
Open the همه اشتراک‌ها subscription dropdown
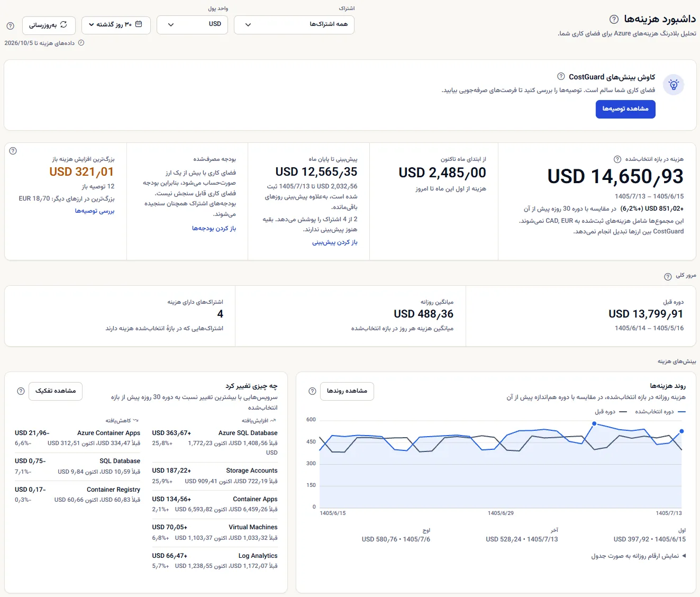[x=294, y=25]
